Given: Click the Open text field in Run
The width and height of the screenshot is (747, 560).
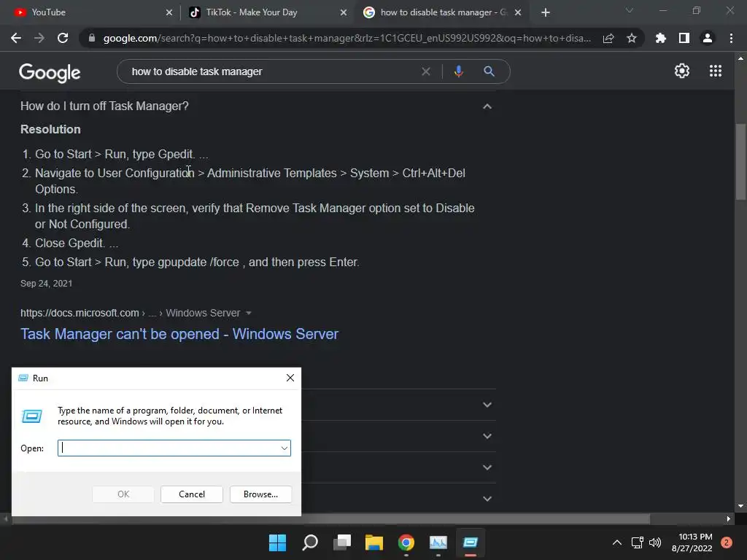Looking at the screenshot, I should [x=174, y=448].
